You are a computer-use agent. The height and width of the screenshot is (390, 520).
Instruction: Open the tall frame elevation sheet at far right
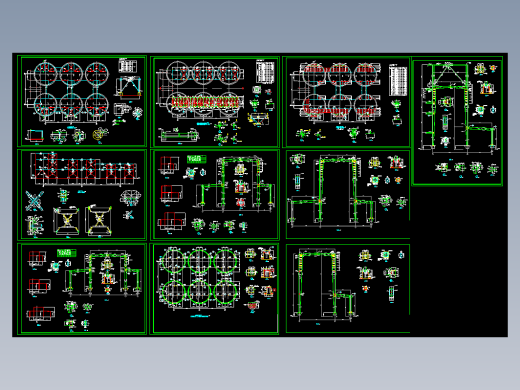[x=457, y=121]
